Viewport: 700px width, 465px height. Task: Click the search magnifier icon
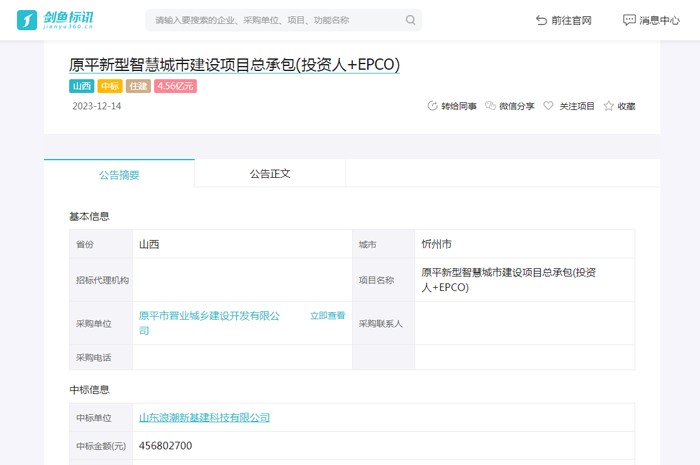(x=410, y=20)
